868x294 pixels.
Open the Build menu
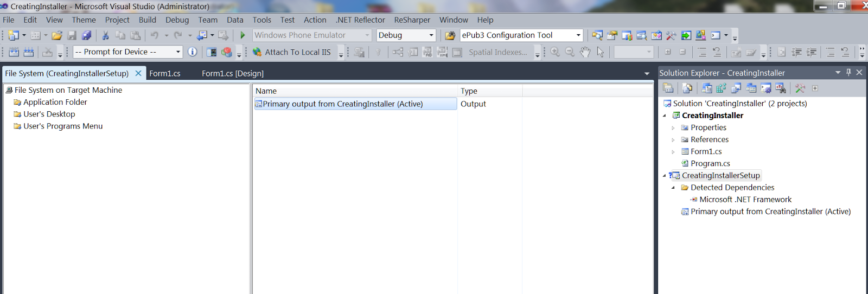click(x=147, y=20)
